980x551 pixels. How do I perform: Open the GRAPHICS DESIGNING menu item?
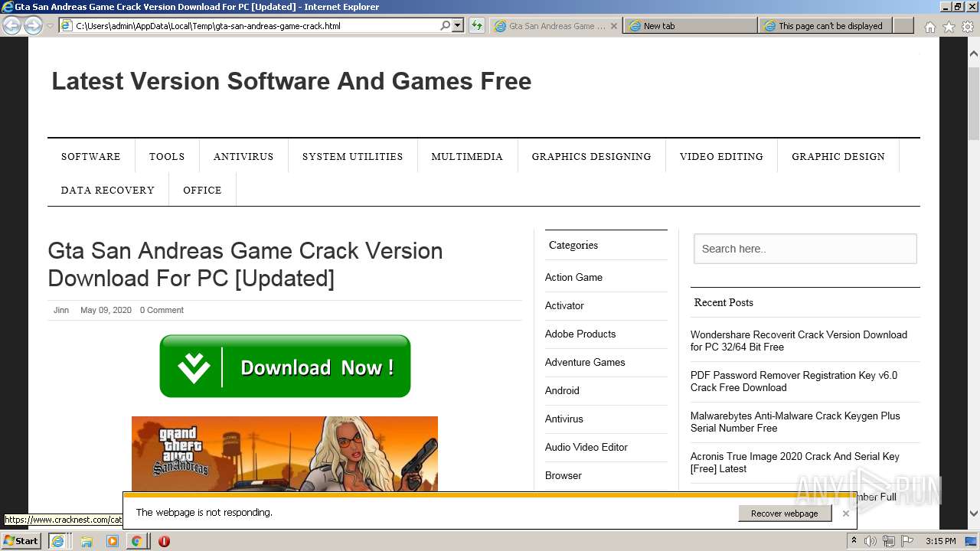tap(591, 156)
